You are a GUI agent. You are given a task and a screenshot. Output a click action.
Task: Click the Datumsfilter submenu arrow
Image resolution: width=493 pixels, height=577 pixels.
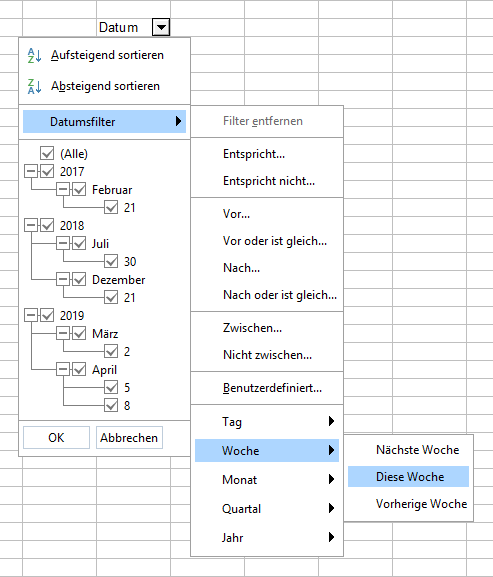(178, 121)
